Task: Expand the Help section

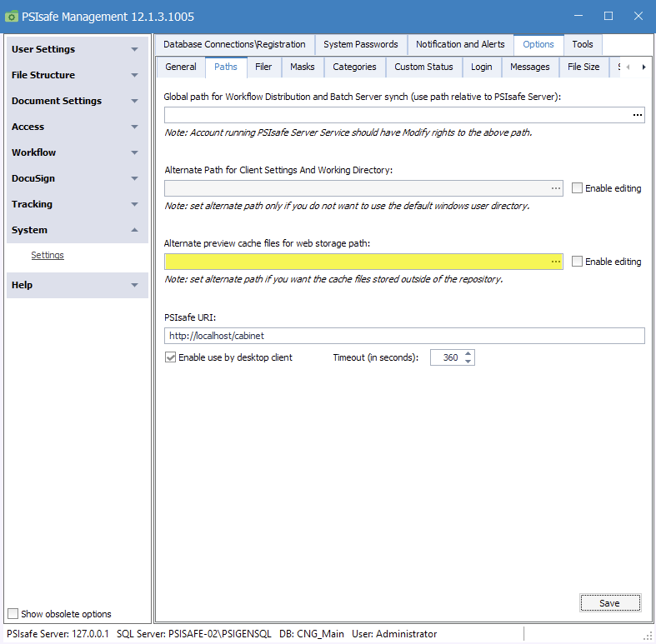Action: pos(78,285)
